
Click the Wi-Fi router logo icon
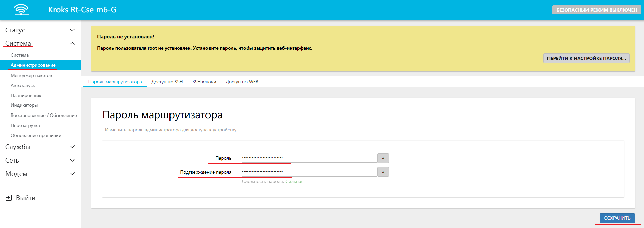tap(22, 10)
